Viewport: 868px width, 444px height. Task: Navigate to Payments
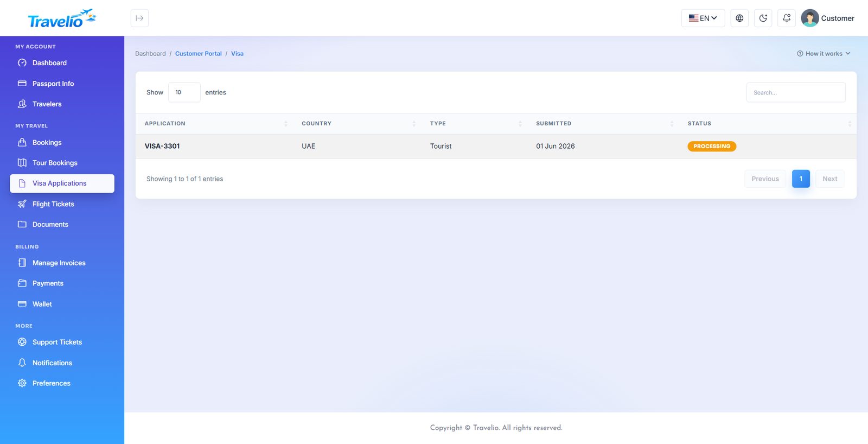click(62, 283)
